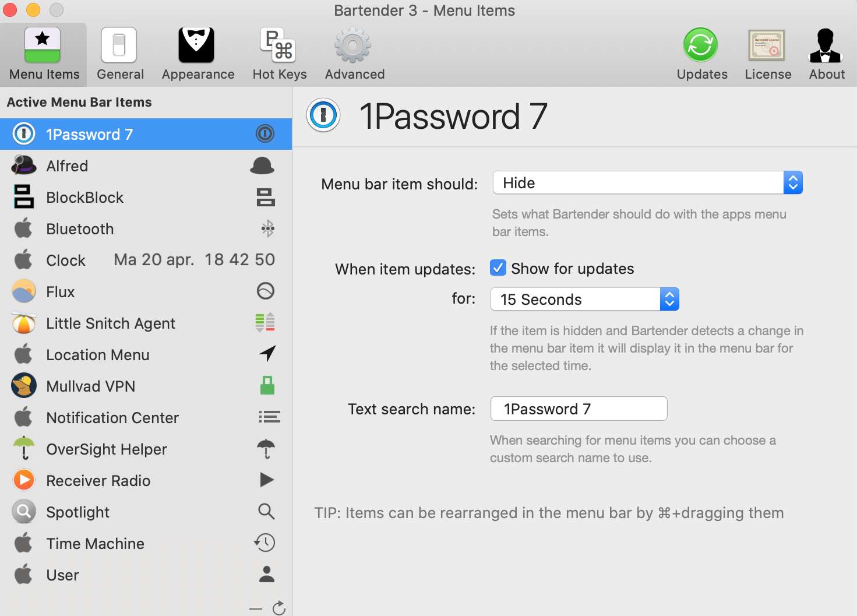Select the Notification Center row label

pyautogui.click(x=112, y=417)
